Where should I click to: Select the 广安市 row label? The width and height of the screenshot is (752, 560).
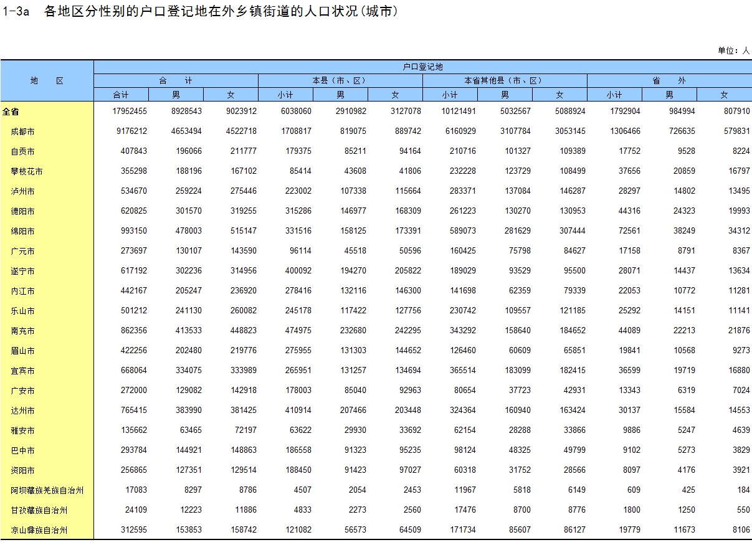pyautogui.click(x=22, y=391)
